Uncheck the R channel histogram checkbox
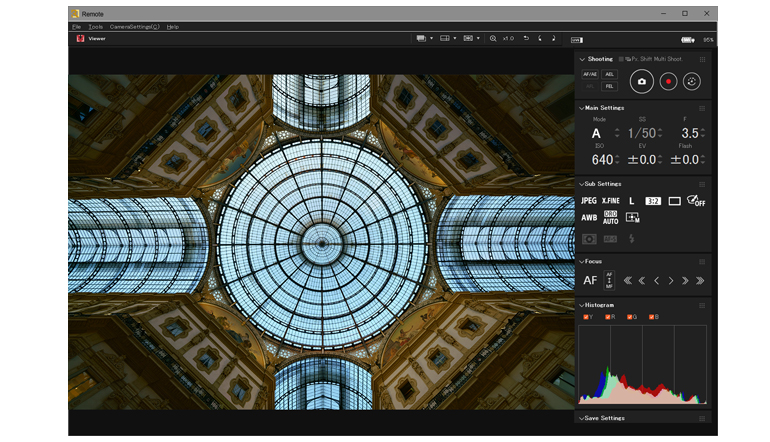Viewport: 770px width, 442px height. pyautogui.click(x=608, y=317)
